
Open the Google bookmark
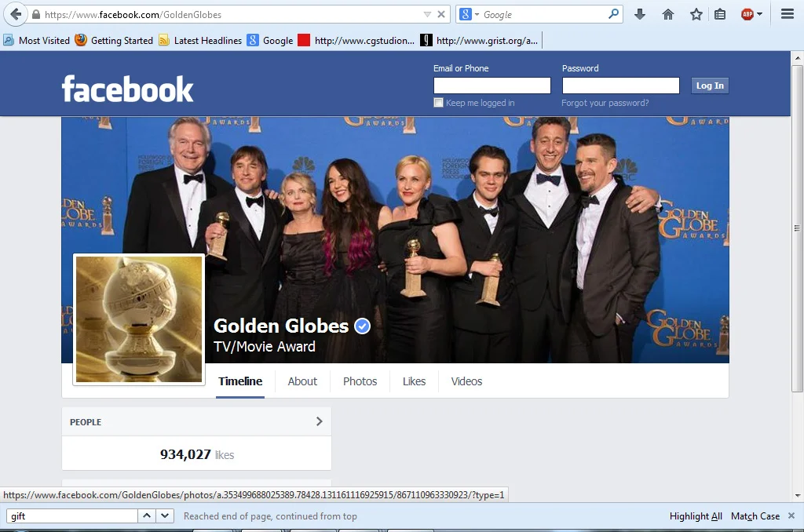(x=270, y=41)
